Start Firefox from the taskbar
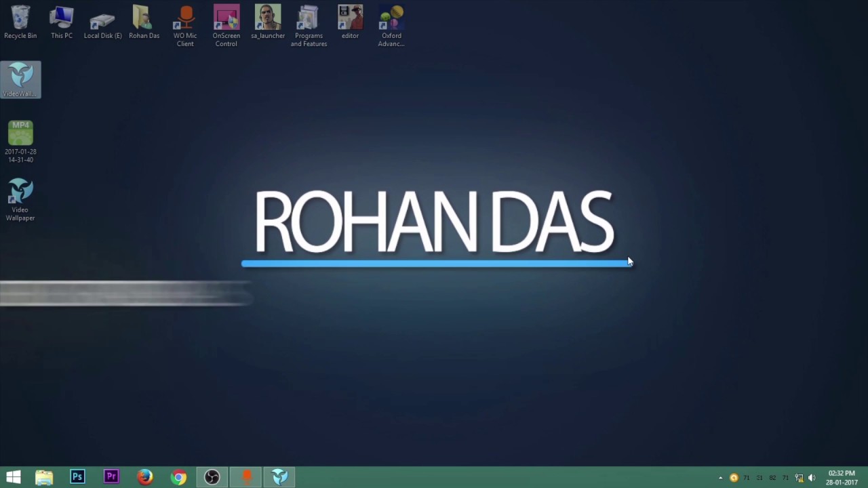The width and height of the screenshot is (868, 488). 144,477
